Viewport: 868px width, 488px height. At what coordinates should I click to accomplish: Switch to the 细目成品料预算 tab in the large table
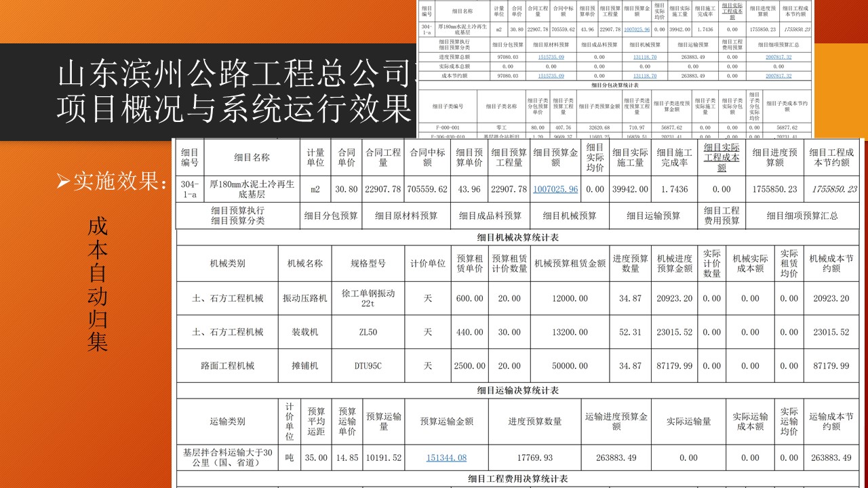click(490, 216)
